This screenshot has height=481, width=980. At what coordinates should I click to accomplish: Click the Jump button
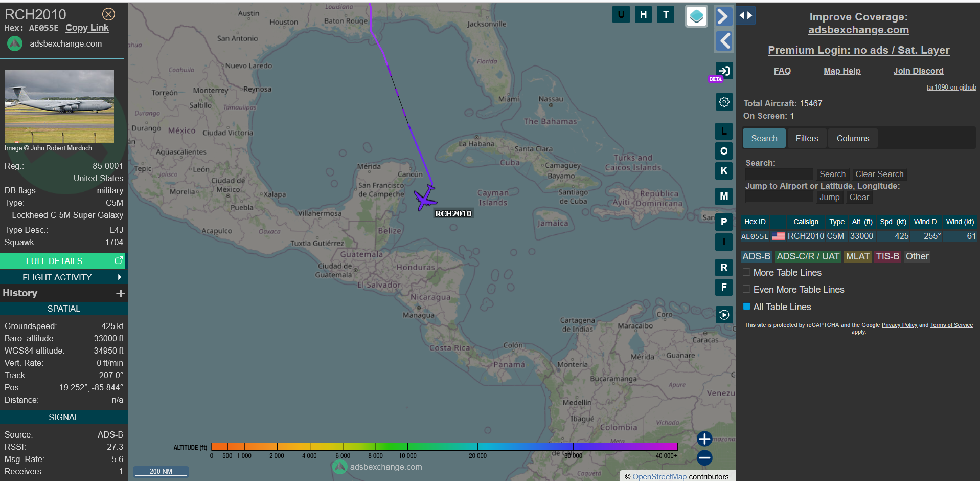point(829,197)
